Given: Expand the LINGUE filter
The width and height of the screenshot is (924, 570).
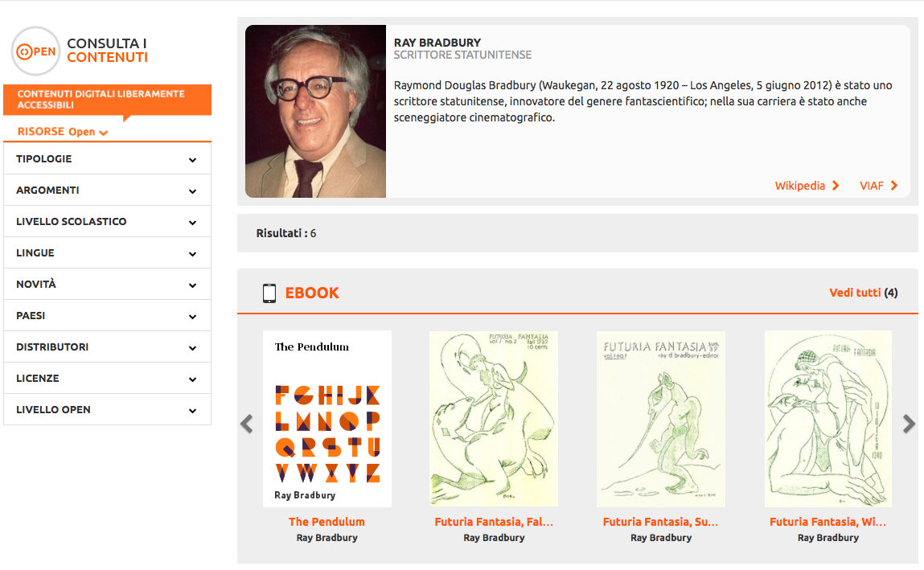Looking at the screenshot, I should coord(107,252).
